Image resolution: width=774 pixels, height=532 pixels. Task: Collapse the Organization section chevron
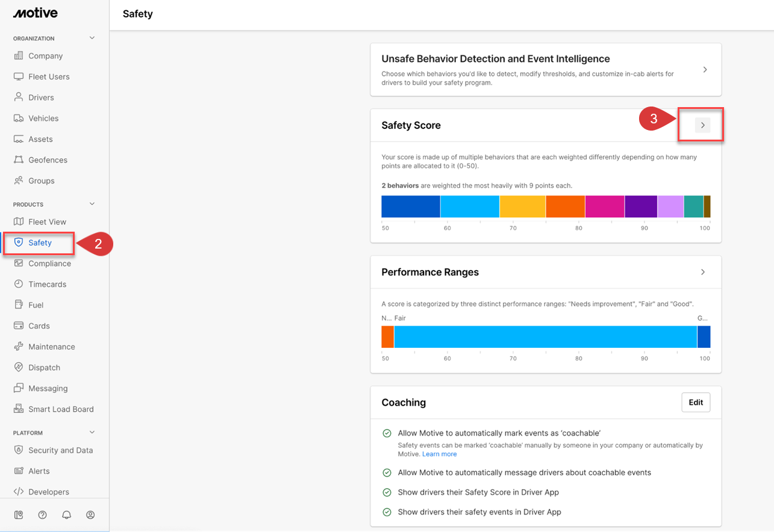pos(92,38)
